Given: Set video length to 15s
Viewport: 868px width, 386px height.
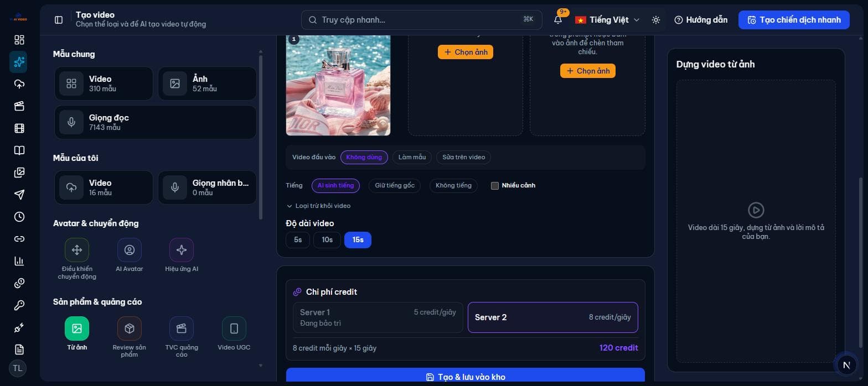Looking at the screenshot, I should click(x=358, y=240).
